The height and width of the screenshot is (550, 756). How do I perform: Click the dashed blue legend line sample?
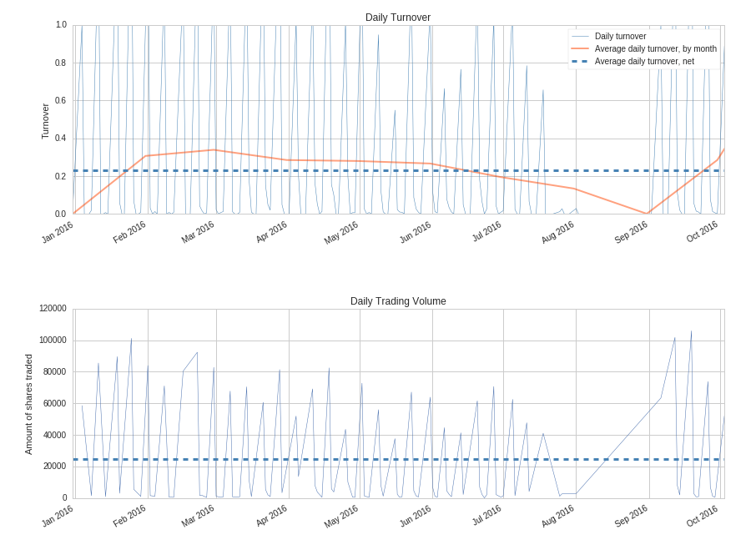580,61
